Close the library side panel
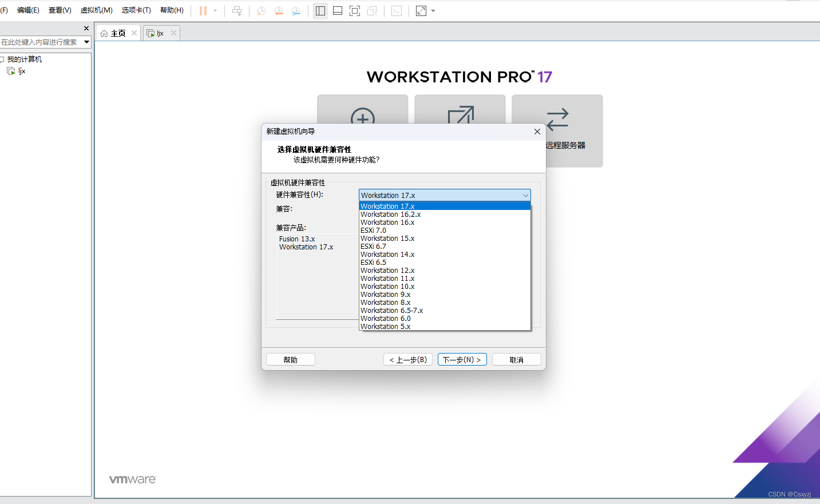820x504 pixels. point(86,28)
